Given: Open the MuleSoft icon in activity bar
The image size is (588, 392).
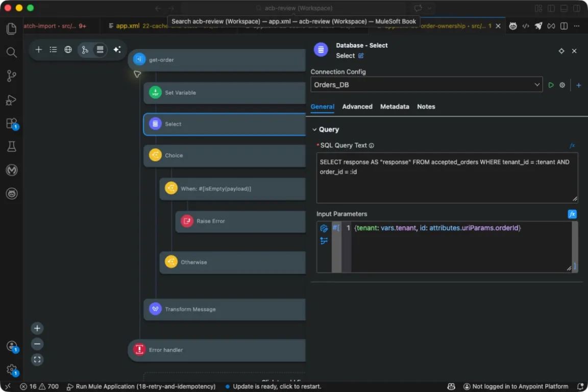Looking at the screenshot, I should (12, 170).
